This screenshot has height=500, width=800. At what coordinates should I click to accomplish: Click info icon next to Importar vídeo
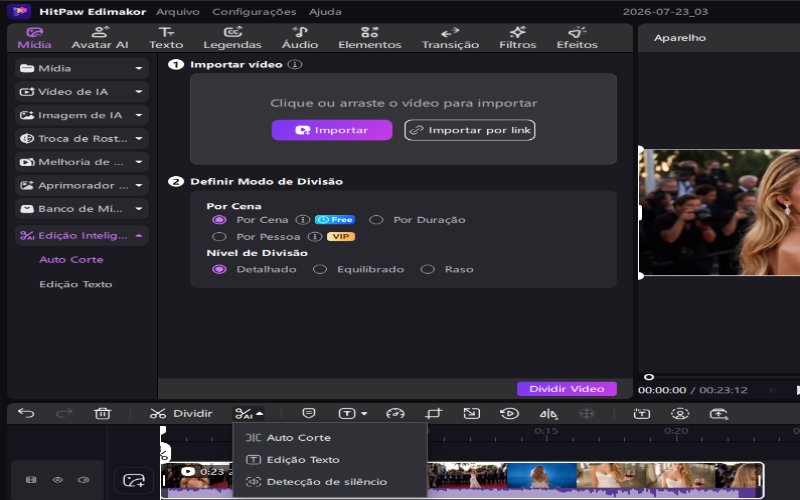[295, 65]
